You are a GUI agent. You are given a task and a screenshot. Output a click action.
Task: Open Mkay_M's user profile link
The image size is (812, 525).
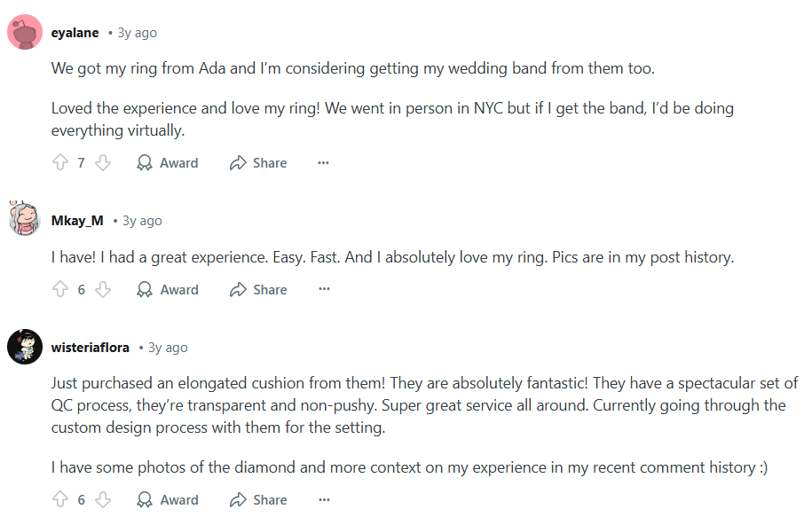pos(77,221)
